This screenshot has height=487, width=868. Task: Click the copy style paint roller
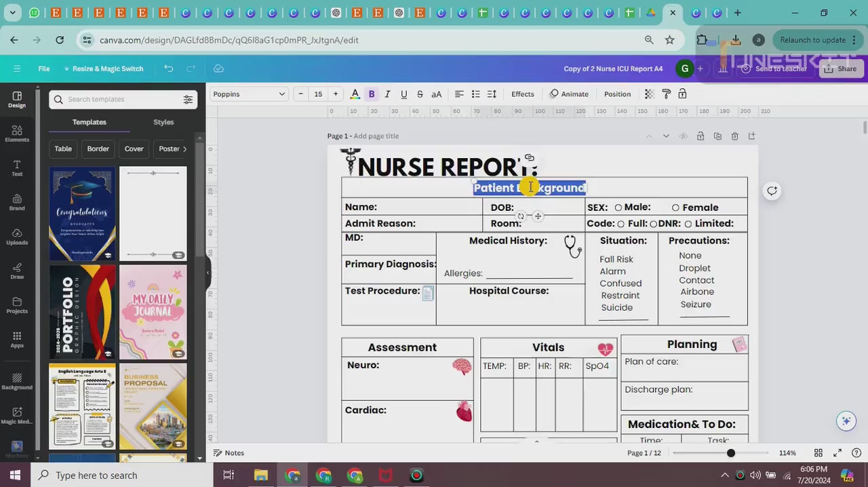pyautogui.click(x=666, y=94)
